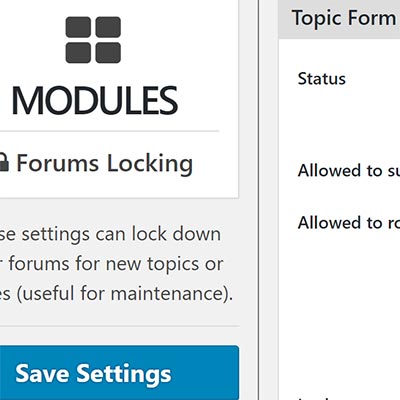Select the top-left square of Modules icon
Viewport: 400px width, 400px height.
[x=78, y=27]
